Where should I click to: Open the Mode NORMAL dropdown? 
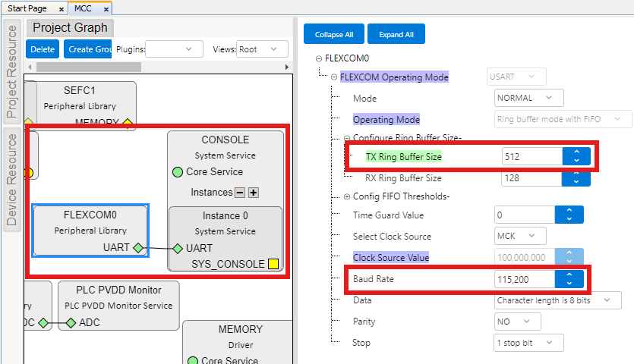(528, 98)
